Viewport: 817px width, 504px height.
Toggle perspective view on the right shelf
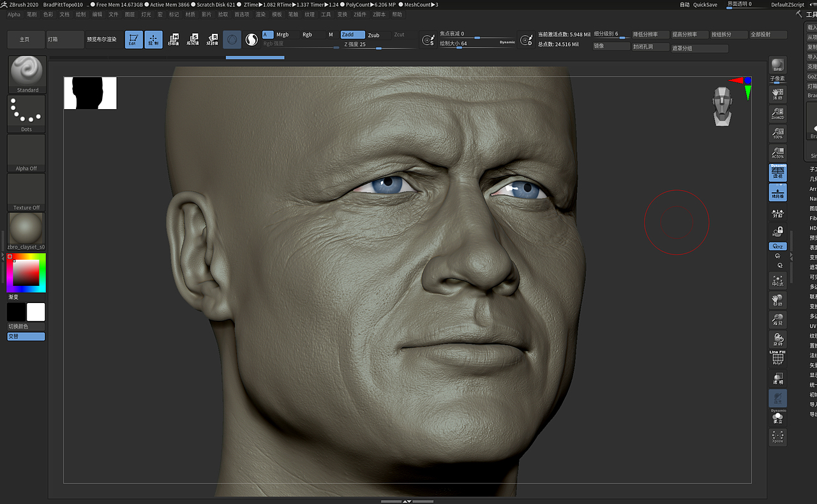777,172
